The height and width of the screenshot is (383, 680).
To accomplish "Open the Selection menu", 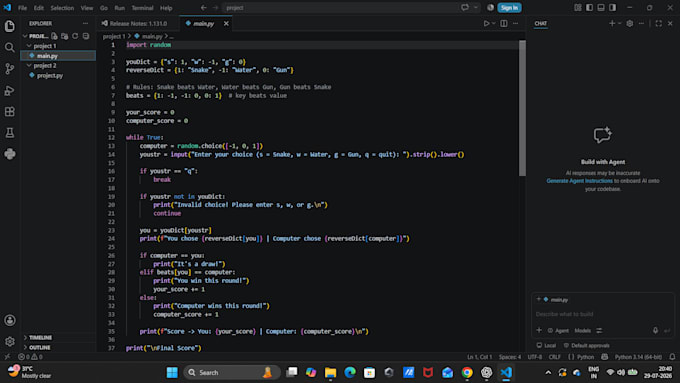I will [x=62, y=8].
